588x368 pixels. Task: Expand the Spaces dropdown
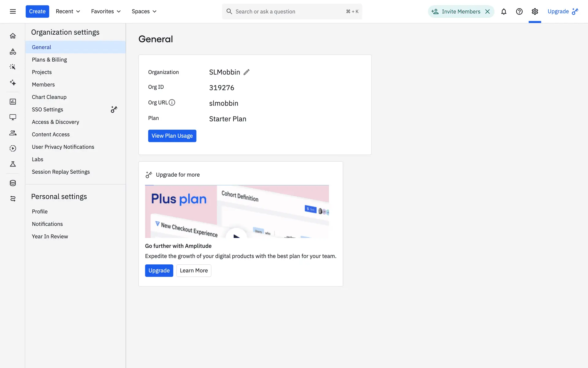(144, 11)
